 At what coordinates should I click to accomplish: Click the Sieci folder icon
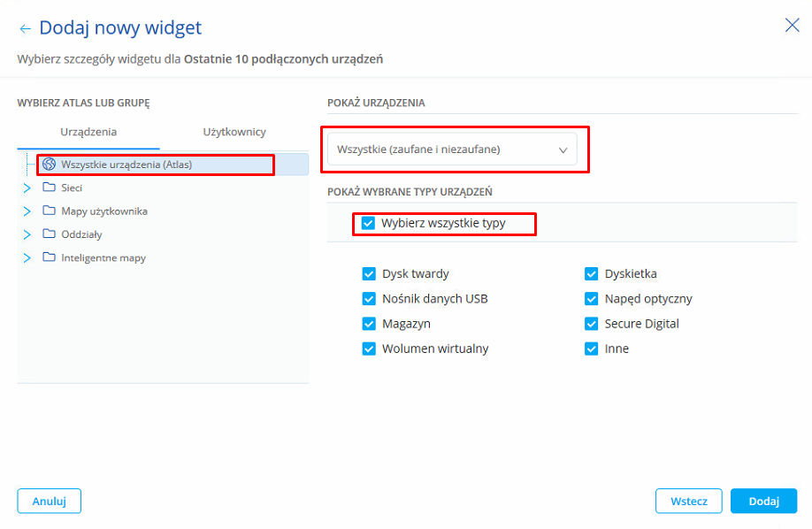pos(50,188)
